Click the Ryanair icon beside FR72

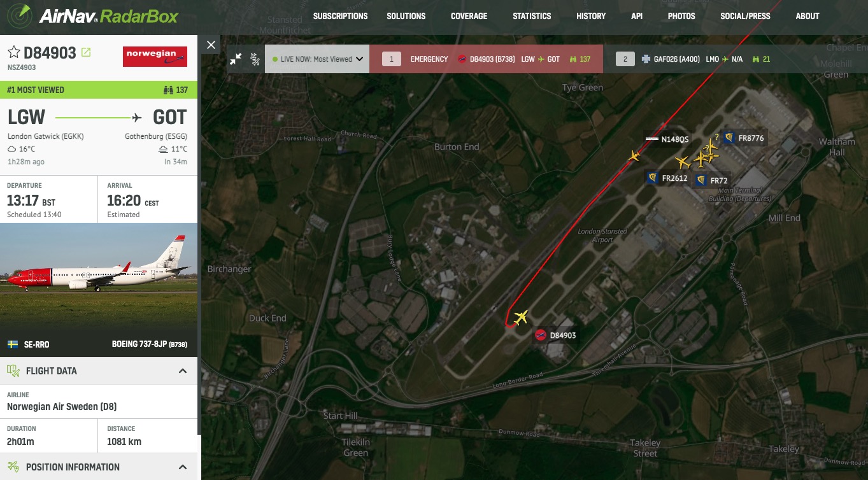[701, 180]
